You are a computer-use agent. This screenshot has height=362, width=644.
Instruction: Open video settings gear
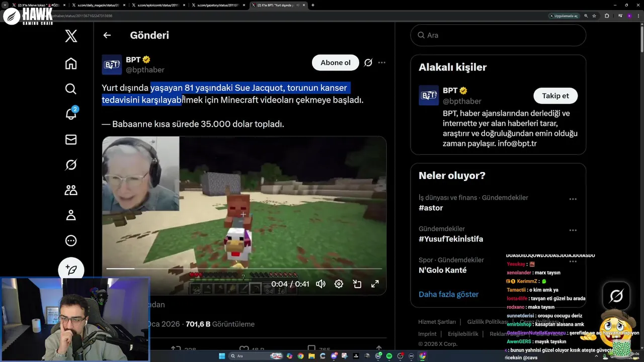339,284
